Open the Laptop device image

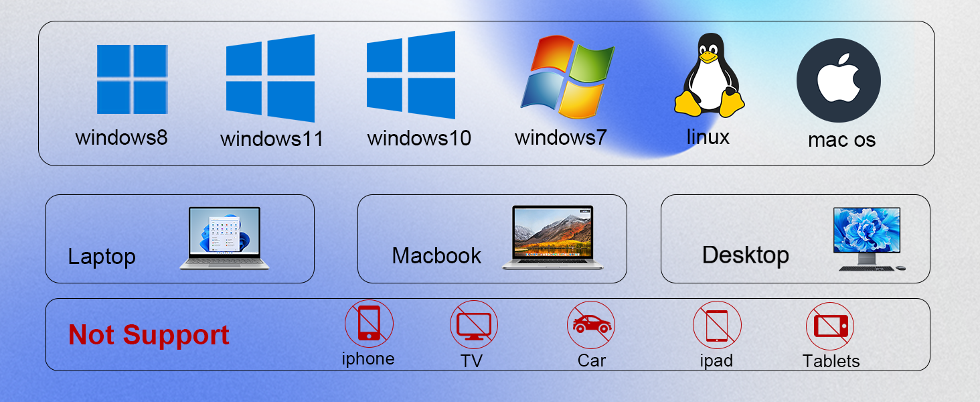pyautogui.click(x=224, y=239)
